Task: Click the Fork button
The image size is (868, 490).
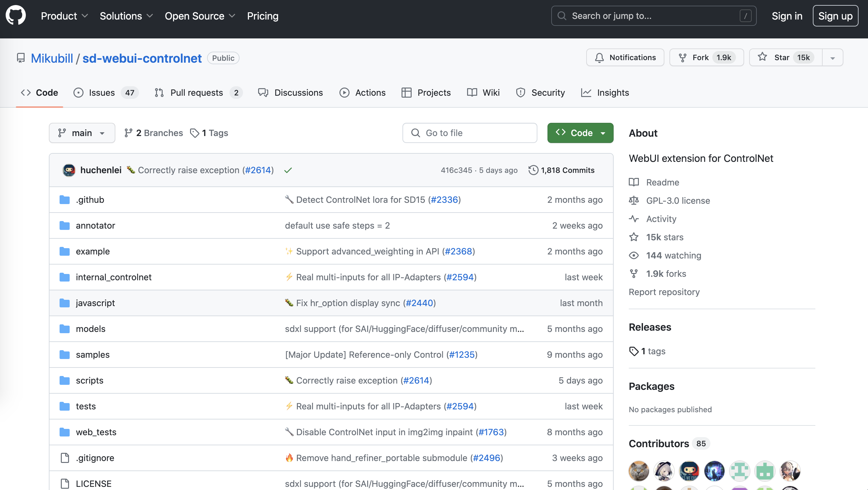Action: 706,58
